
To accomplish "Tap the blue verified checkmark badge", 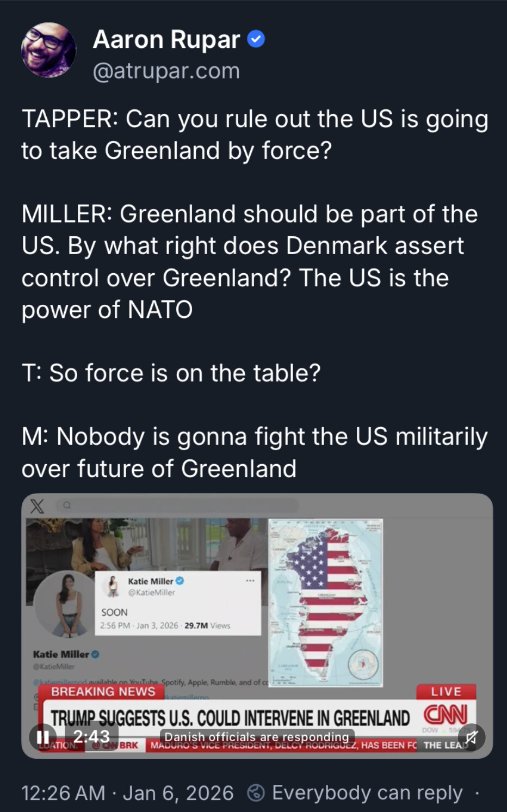I will pos(256,39).
